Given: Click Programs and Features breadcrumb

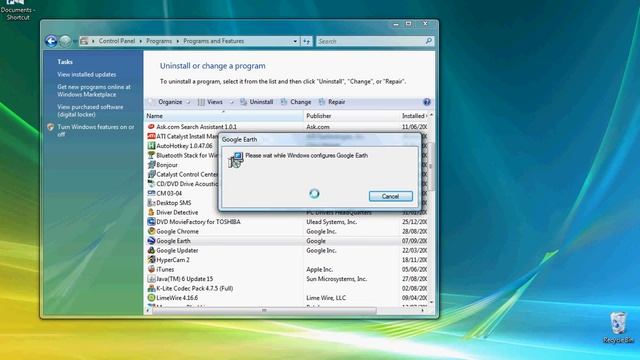Looking at the screenshot, I should pos(213,41).
